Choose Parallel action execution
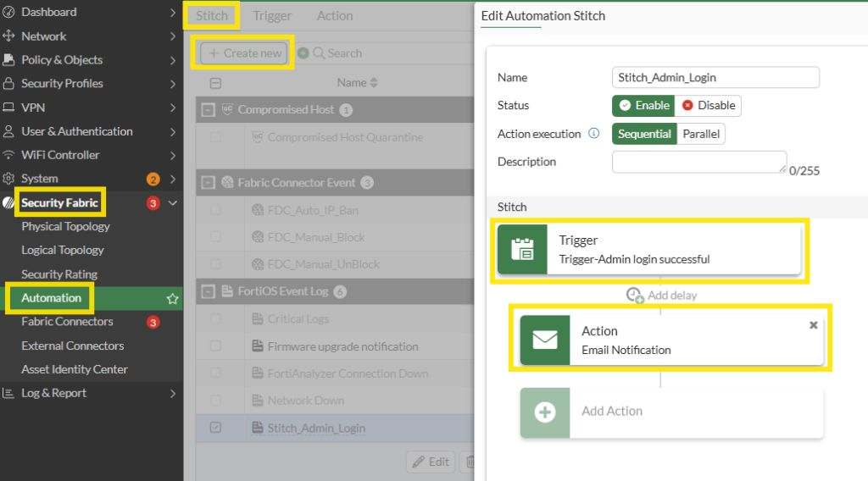Image resolution: width=868 pixels, height=481 pixels. tap(701, 134)
